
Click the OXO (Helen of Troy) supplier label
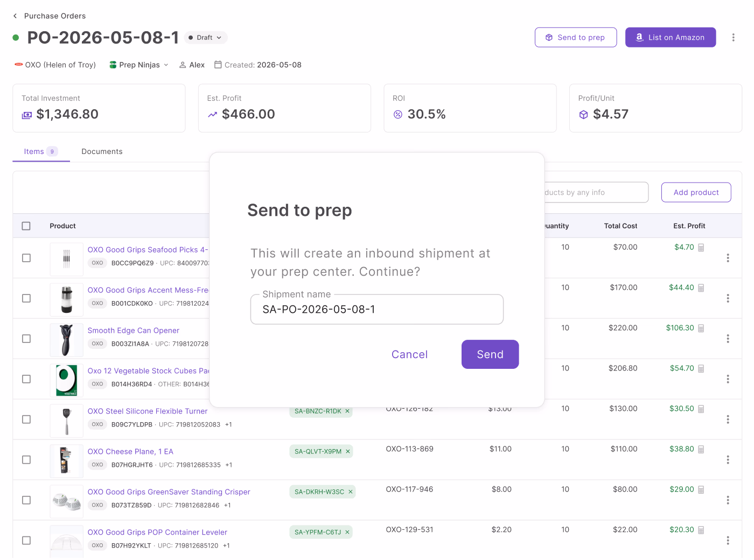55,65
